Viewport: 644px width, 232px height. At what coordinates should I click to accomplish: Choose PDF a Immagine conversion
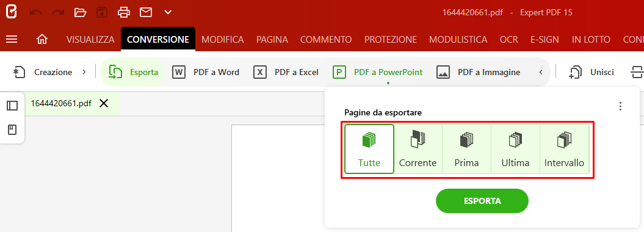click(478, 72)
